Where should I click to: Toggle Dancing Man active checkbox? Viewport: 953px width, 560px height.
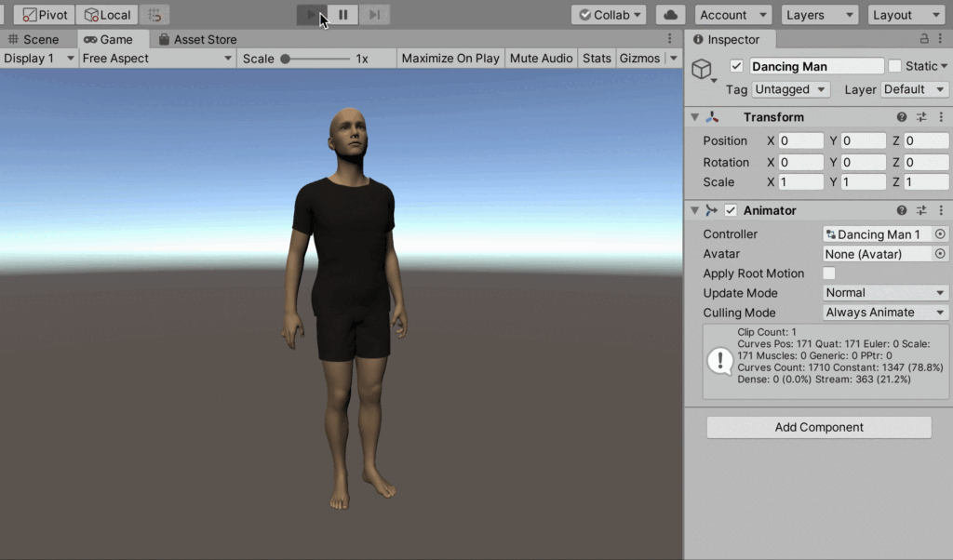click(736, 66)
